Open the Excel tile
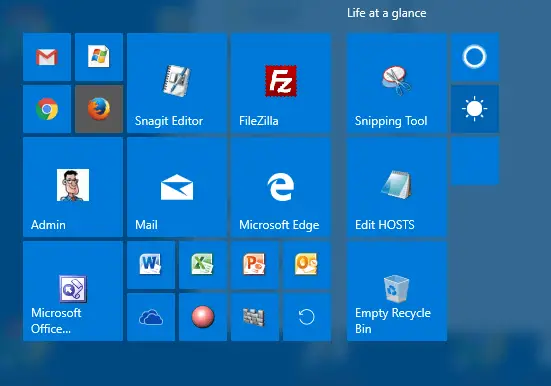The image size is (551, 386). (203, 265)
